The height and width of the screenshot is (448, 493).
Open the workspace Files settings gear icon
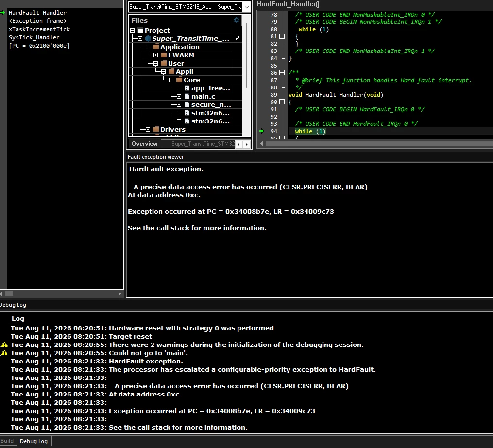tap(237, 20)
